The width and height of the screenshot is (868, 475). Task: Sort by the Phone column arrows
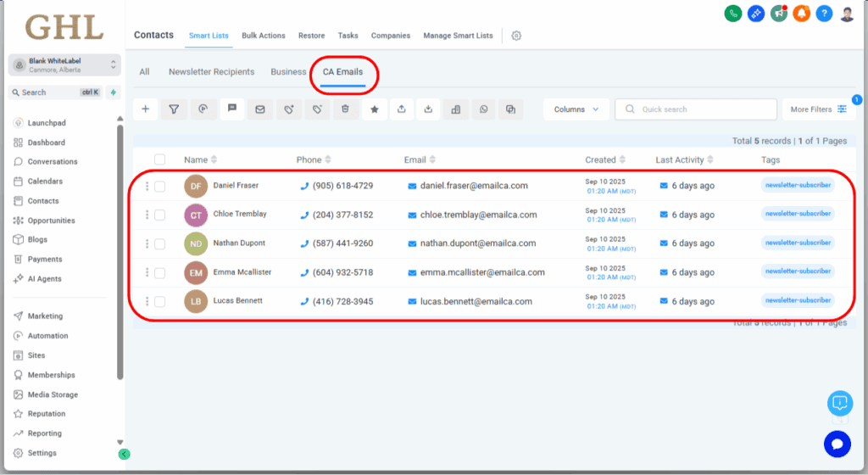328,159
